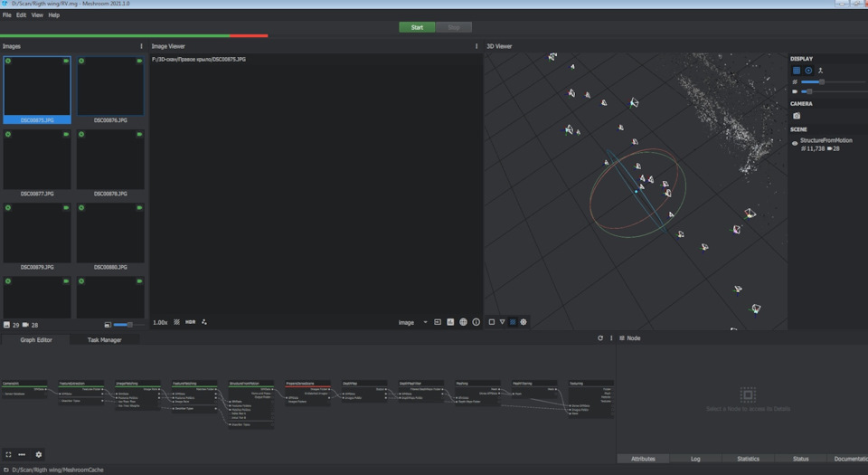The height and width of the screenshot is (475, 868).
Task: Open Graph Editor settings gear
Action: tap(38, 454)
